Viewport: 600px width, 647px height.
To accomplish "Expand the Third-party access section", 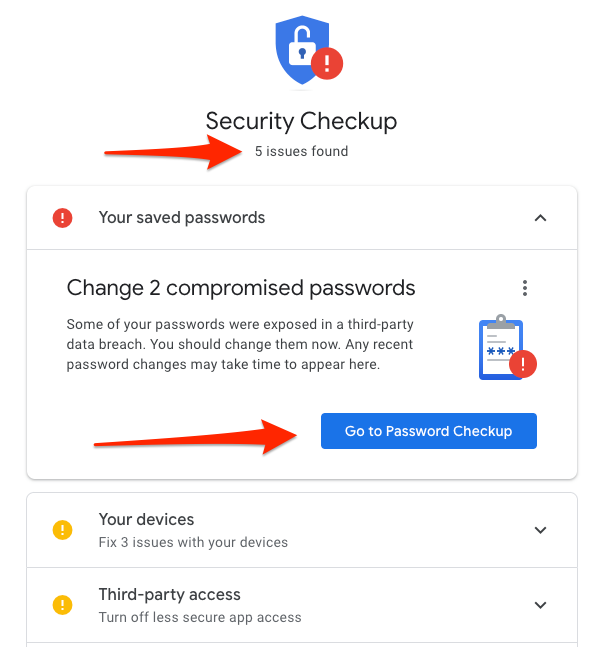I will (540, 605).
